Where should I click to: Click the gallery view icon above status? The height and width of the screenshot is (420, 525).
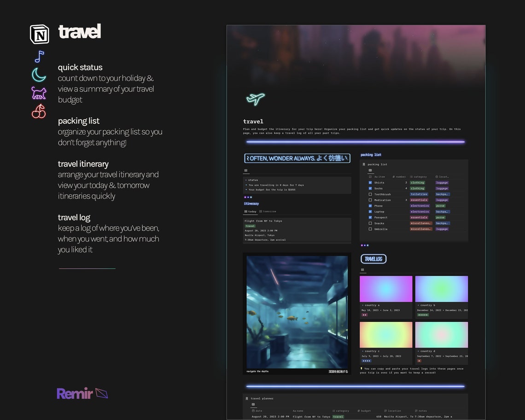[x=246, y=170]
